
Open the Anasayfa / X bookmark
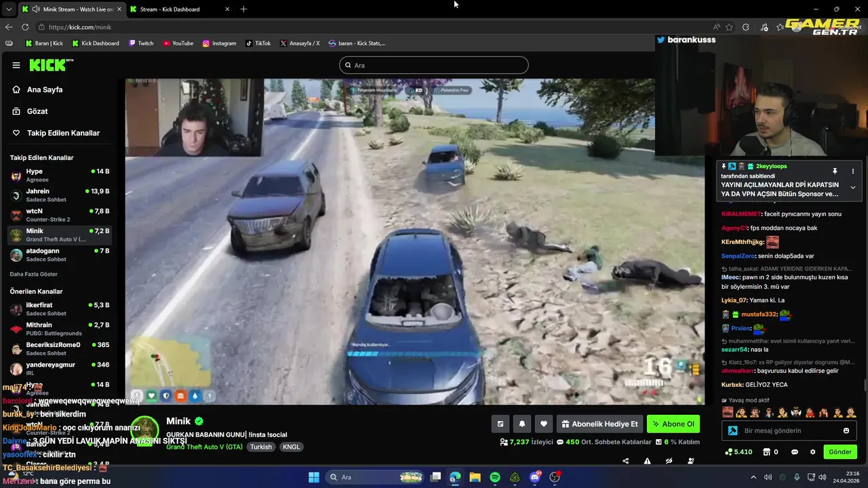(299, 43)
